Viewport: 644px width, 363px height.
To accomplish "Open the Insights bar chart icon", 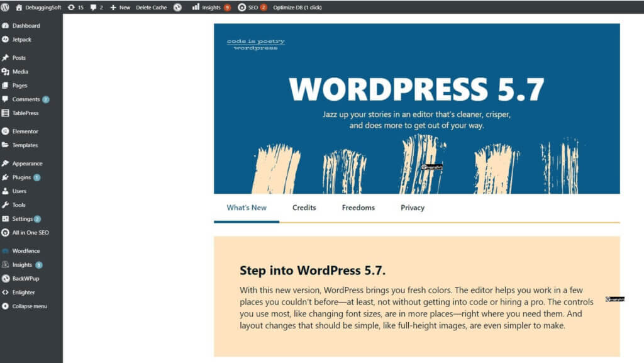I will point(196,7).
